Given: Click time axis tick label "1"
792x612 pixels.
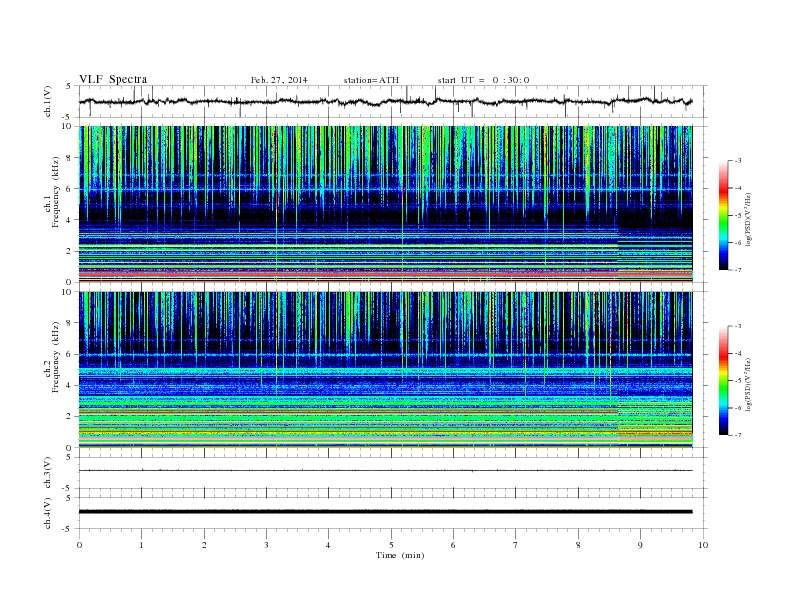Looking at the screenshot, I should 141,545.
